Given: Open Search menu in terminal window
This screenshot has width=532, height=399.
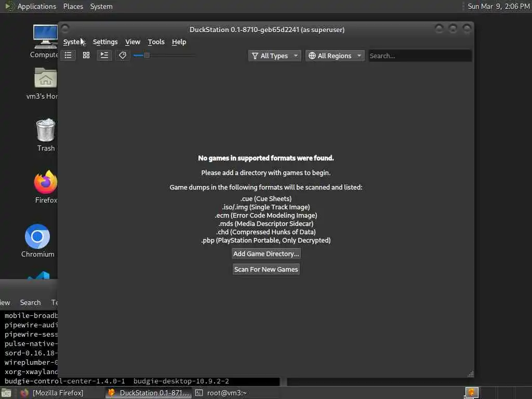Looking at the screenshot, I should (30, 303).
